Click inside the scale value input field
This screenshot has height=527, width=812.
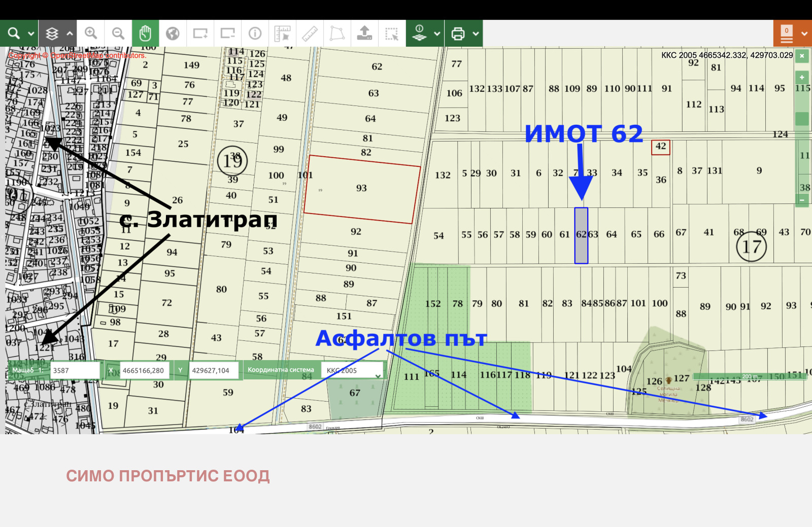pyautogui.click(x=75, y=370)
